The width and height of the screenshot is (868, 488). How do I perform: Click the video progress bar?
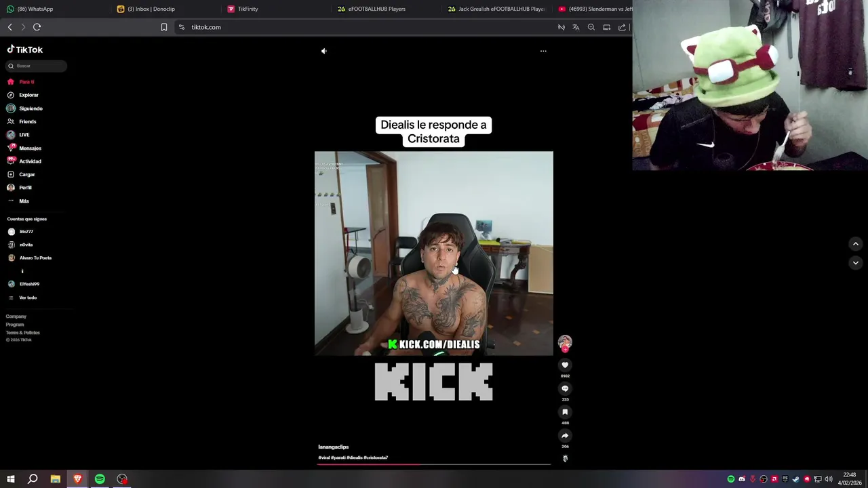click(x=434, y=464)
